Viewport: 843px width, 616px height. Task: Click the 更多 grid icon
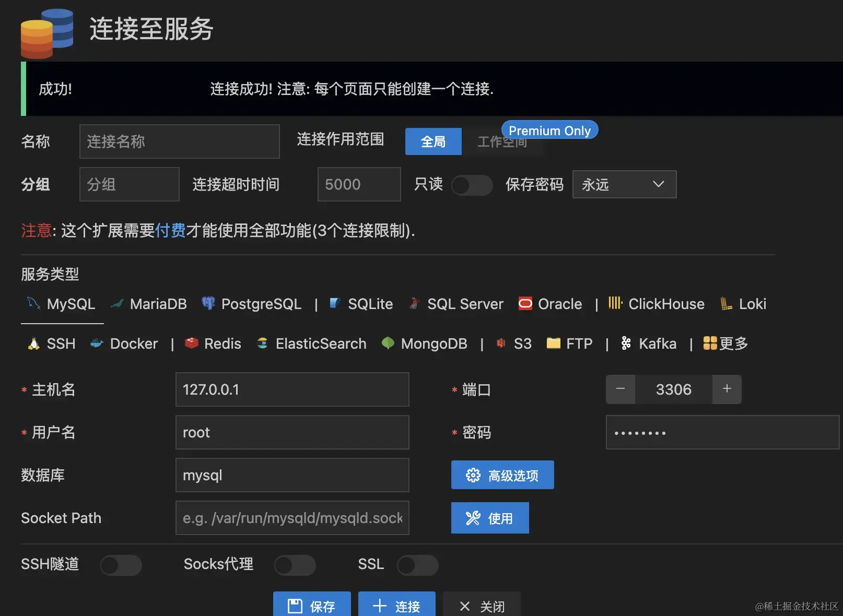(710, 343)
